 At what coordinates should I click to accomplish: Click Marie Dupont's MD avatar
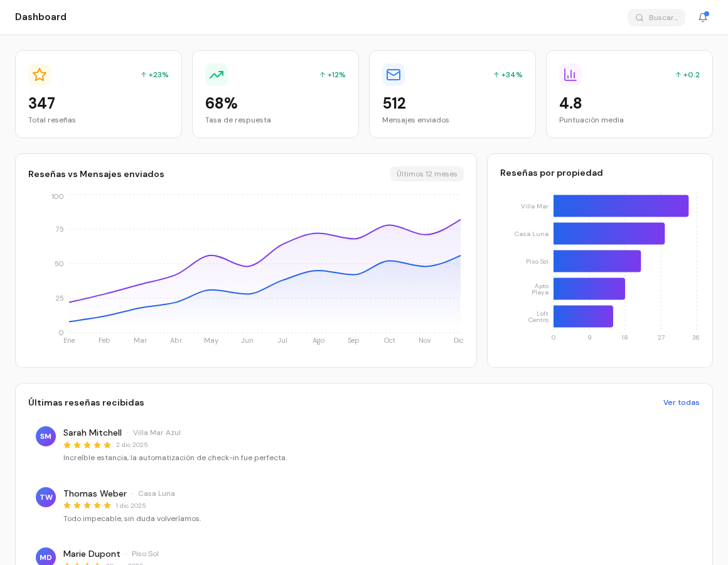(46, 557)
